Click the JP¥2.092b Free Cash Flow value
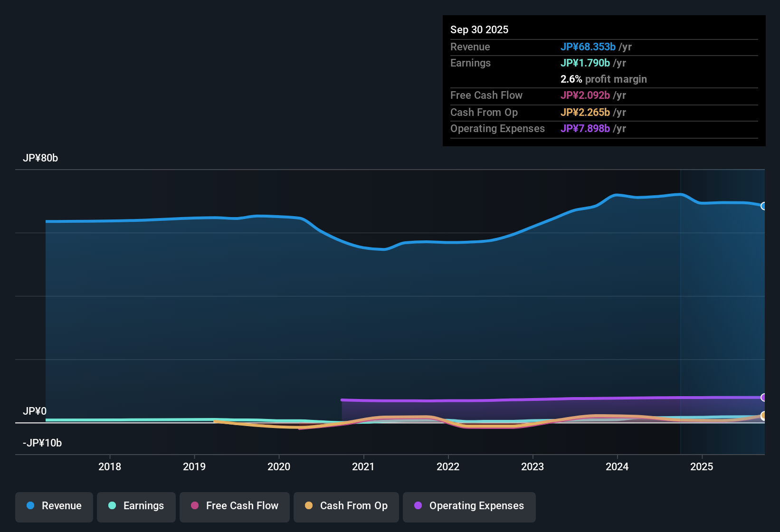 click(586, 95)
